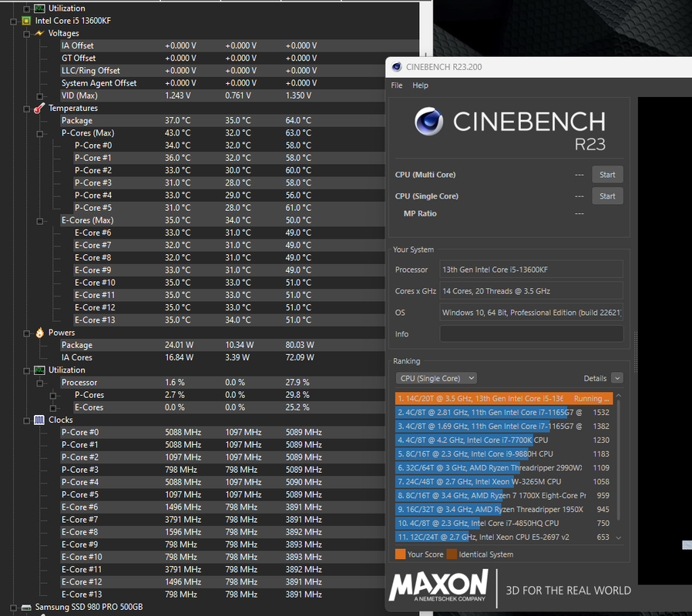Click the ranking list scroll up arrow
Image resolution: width=692 pixels, height=616 pixels.
click(618, 396)
